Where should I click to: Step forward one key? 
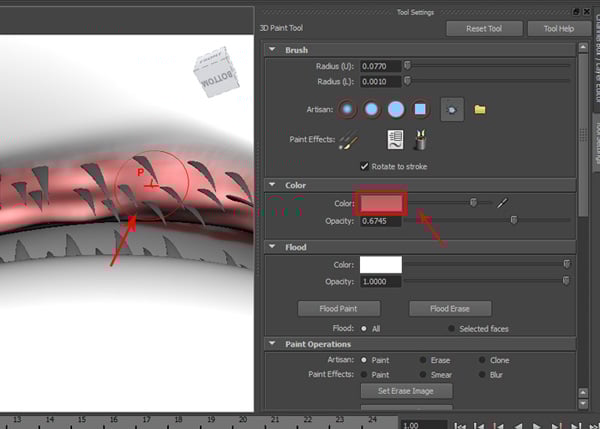[556, 426]
